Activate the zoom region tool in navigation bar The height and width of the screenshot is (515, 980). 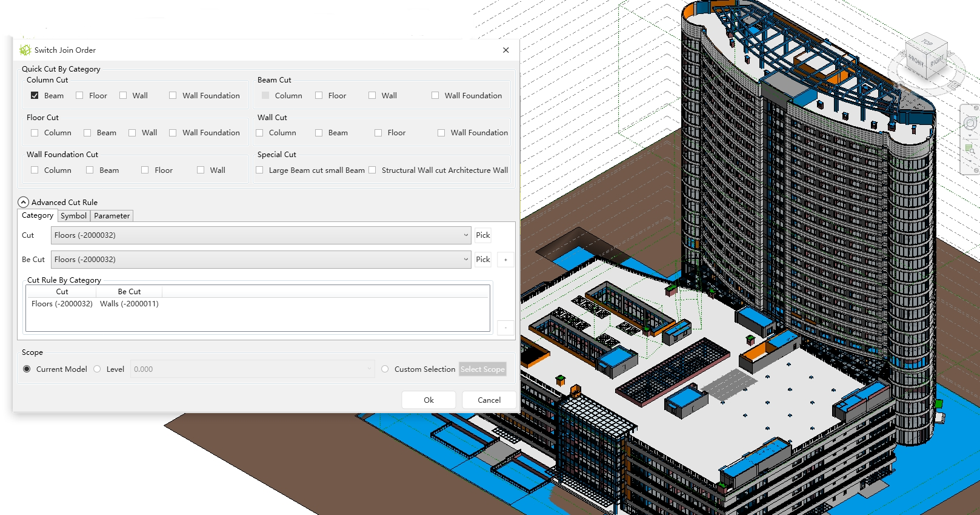pos(970,149)
